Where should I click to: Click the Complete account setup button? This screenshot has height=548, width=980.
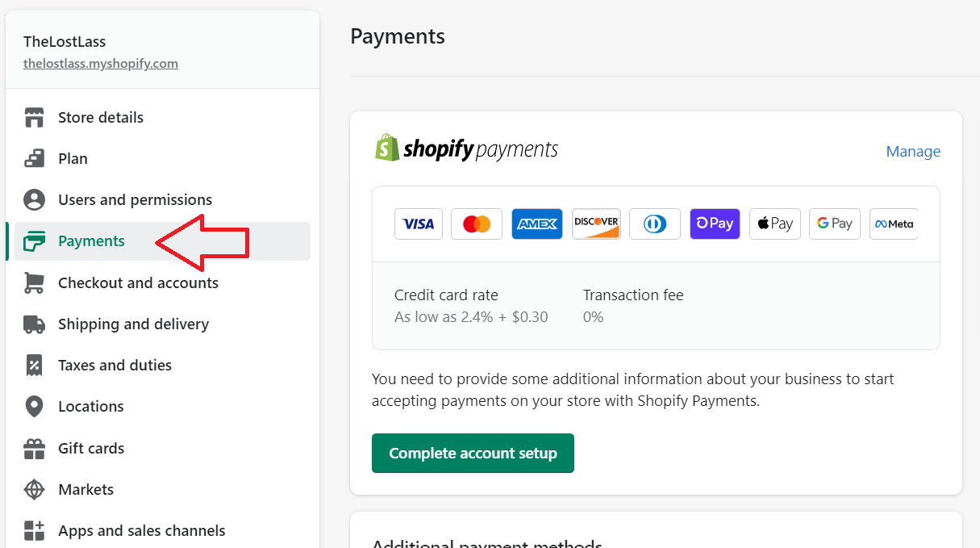point(473,453)
